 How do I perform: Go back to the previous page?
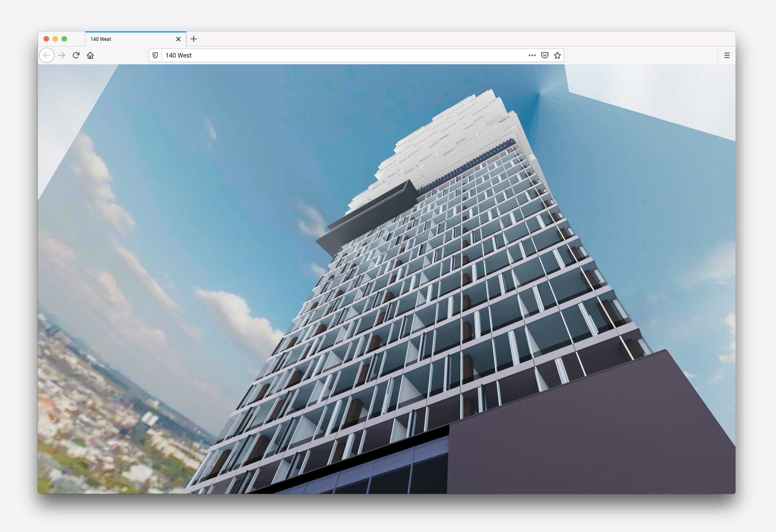(x=47, y=55)
